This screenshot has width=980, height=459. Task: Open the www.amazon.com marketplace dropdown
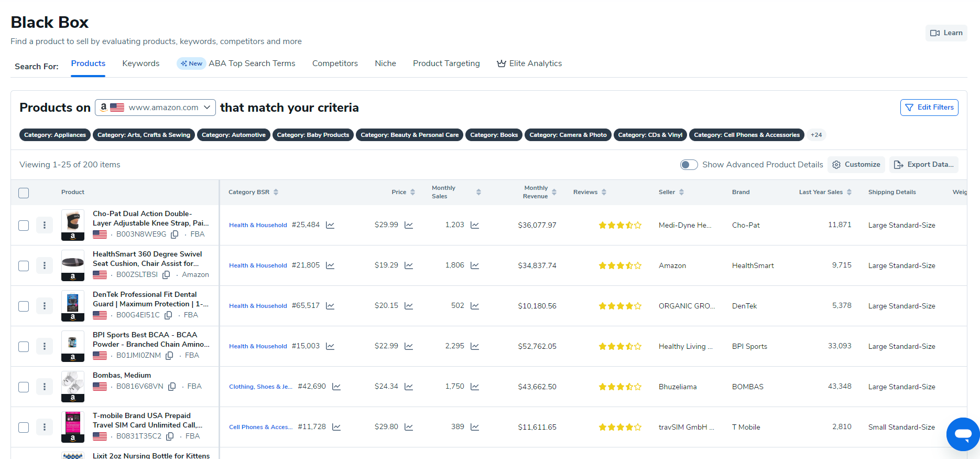(x=155, y=108)
